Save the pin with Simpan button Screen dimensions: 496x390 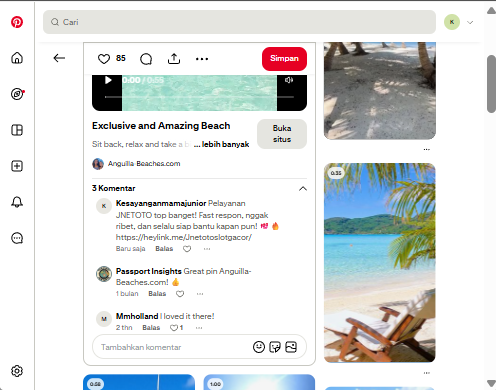284,59
